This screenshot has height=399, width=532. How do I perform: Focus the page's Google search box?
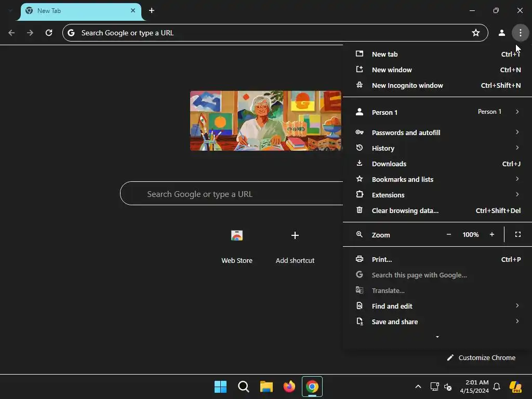[x=232, y=194]
